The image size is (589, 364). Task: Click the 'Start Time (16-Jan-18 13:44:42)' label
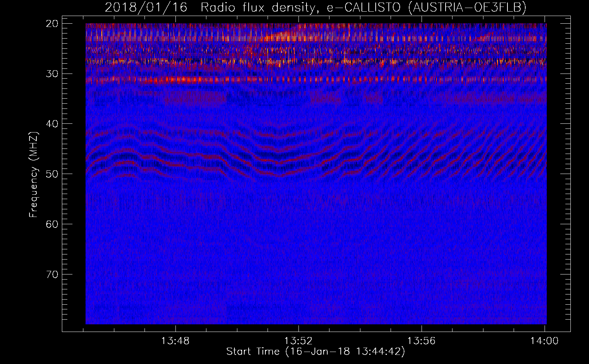coord(316,352)
